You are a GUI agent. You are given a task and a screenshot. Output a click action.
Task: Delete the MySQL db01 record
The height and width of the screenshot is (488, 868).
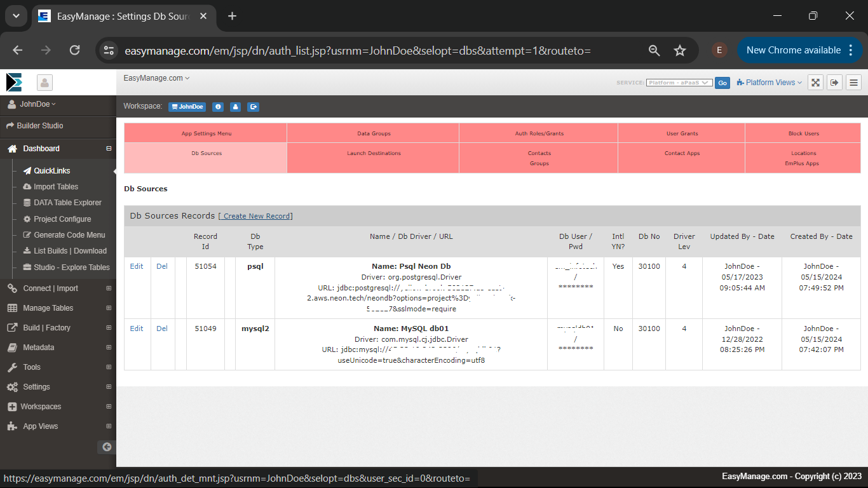[162, 329]
